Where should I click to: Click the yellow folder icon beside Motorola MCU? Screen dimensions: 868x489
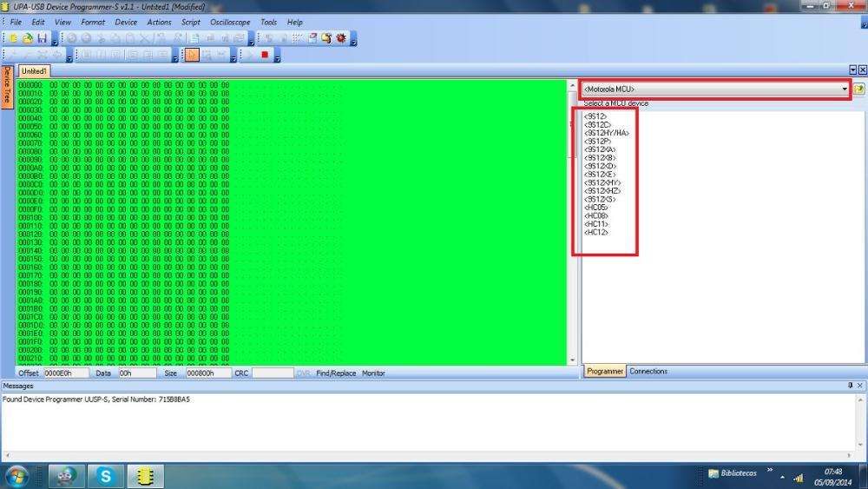click(859, 89)
